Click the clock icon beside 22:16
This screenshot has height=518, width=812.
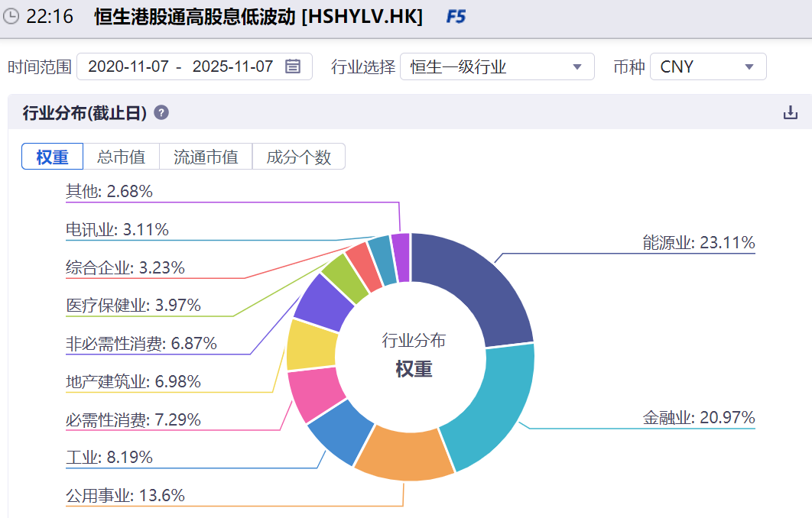[x=11, y=17]
